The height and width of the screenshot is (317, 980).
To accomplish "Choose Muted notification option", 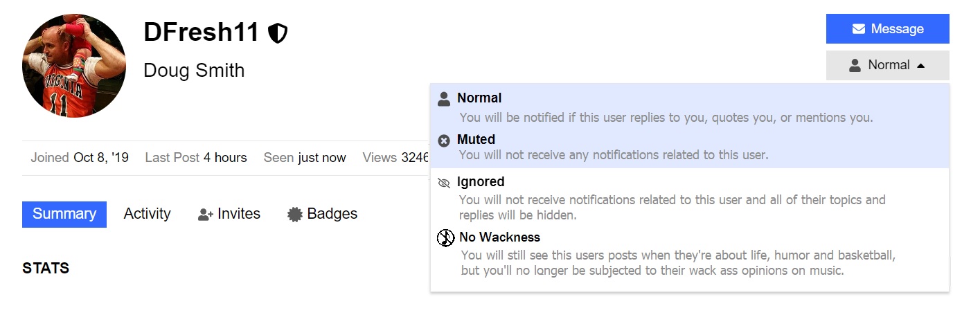I will tap(476, 140).
